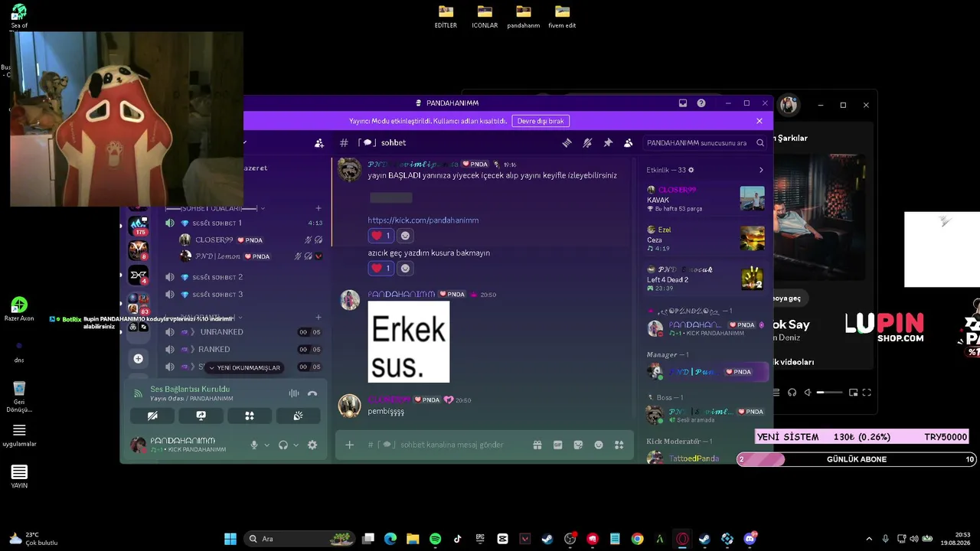The height and width of the screenshot is (551, 980).
Task: Create a channel in SOHBET ODALARI category
Action: tap(318, 208)
